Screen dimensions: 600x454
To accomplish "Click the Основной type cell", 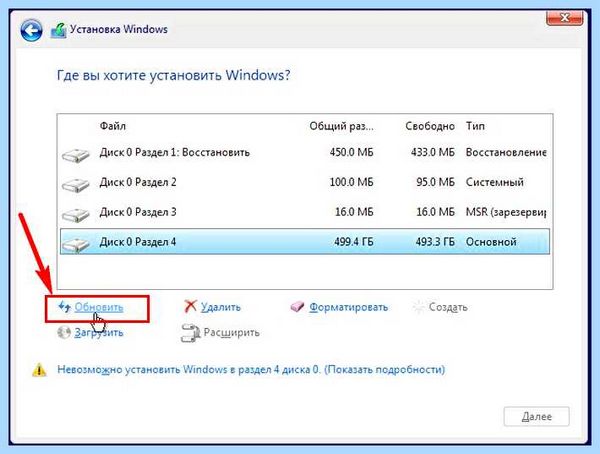I will pyautogui.click(x=491, y=242).
